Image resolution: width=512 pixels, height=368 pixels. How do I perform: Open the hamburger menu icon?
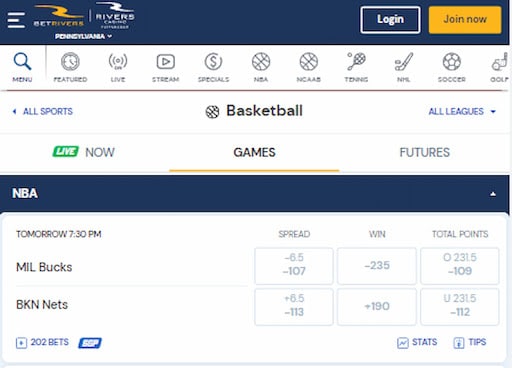(x=16, y=20)
